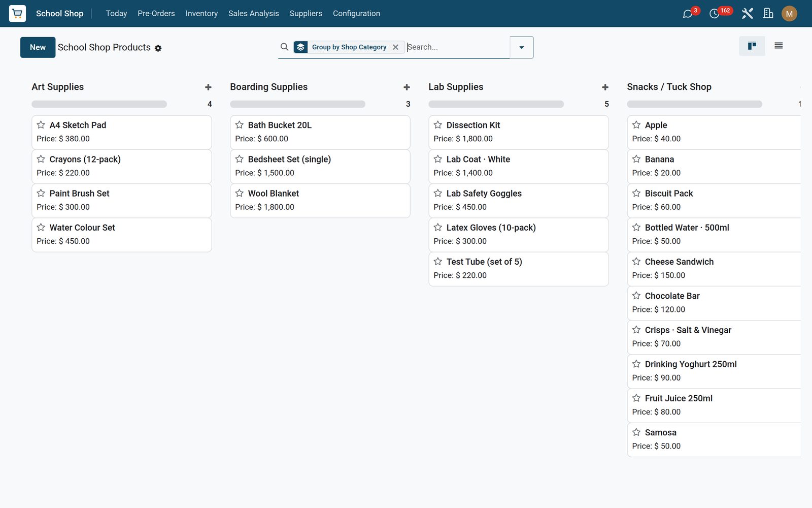
Task: Open the Test Tube (set of 5) card
Action: point(518,269)
